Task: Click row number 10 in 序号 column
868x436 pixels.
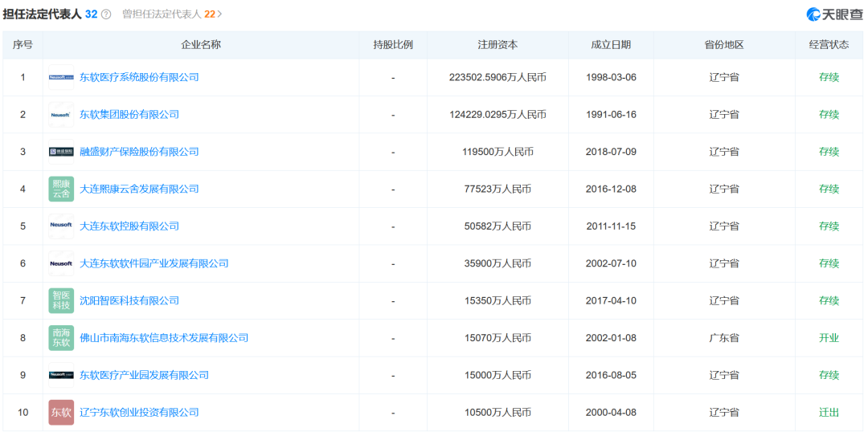Action: click(23, 412)
